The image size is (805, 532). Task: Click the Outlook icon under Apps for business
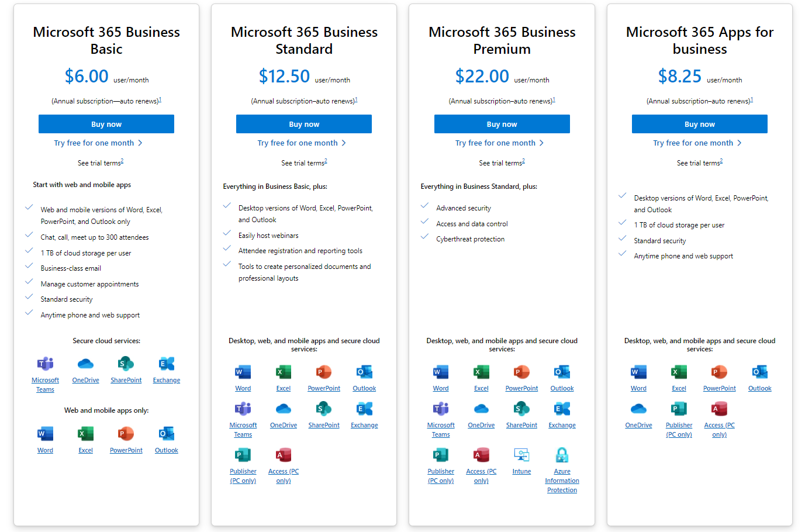(x=759, y=372)
